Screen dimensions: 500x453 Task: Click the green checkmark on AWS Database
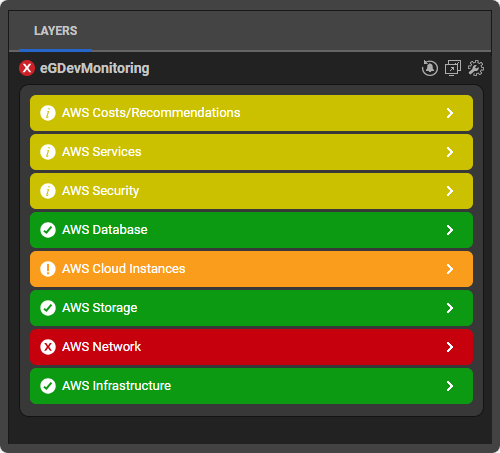pyautogui.click(x=48, y=230)
